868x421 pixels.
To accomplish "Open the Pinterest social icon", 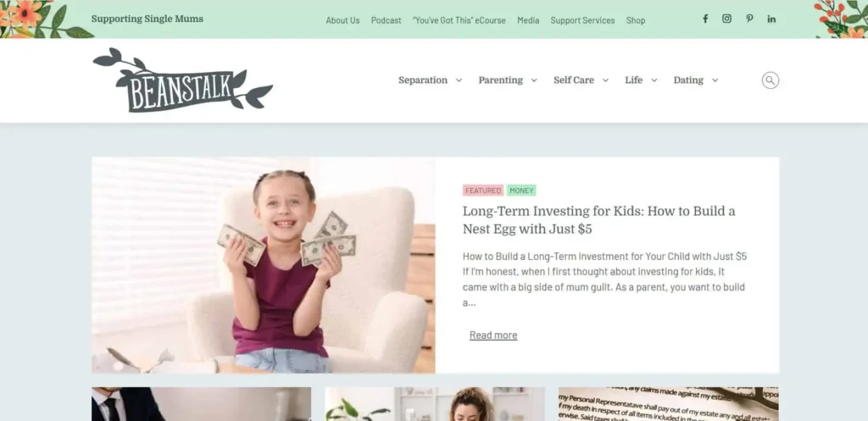I will tap(749, 19).
